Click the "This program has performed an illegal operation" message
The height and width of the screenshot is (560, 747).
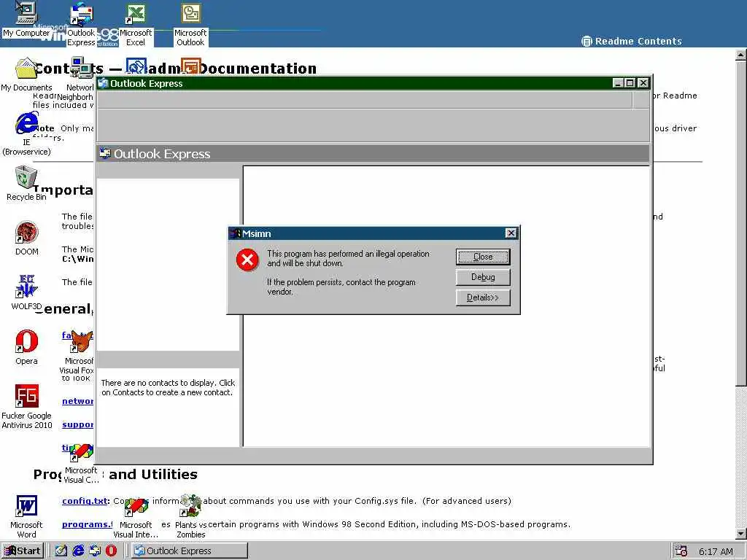click(x=348, y=259)
